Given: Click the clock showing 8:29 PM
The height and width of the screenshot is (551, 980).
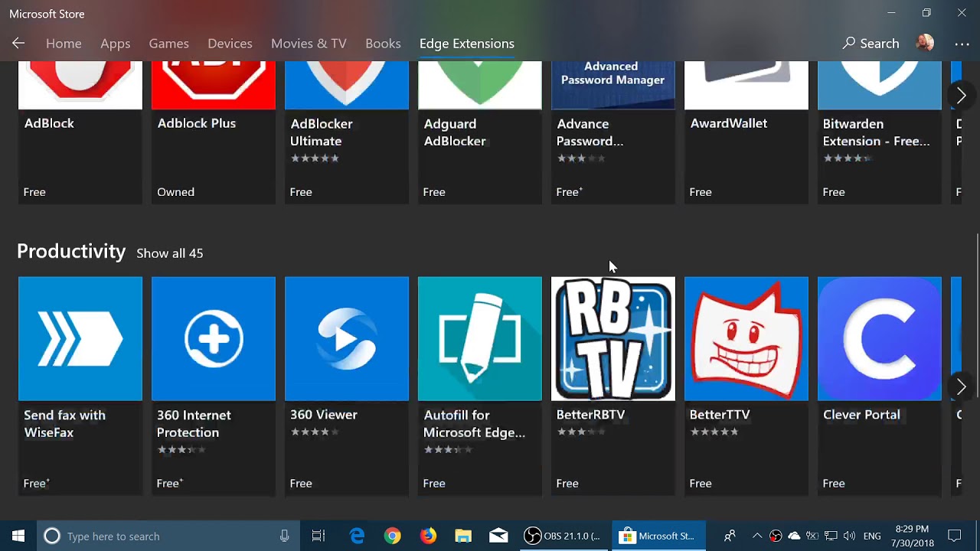Looking at the screenshot, I should click(x=912, y=536).
